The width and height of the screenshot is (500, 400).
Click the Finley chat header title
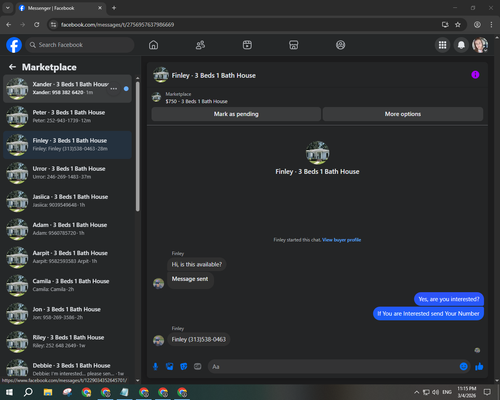click(x=214, y=76)
